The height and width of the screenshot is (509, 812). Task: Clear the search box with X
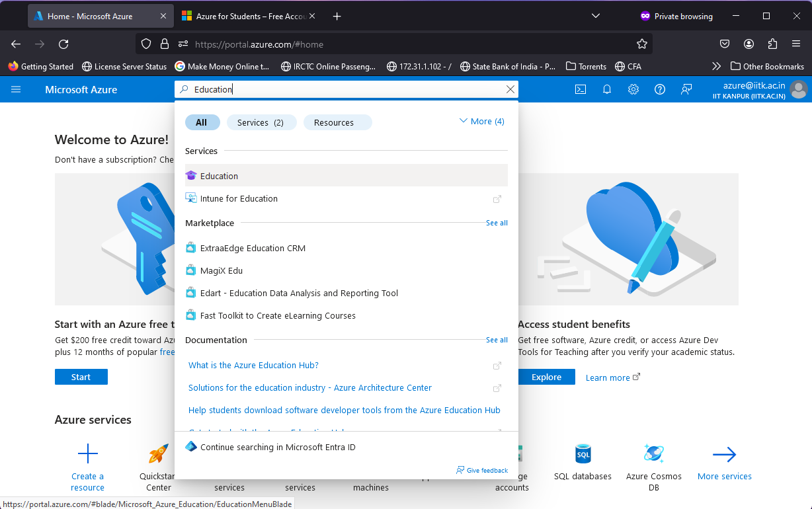510,89
